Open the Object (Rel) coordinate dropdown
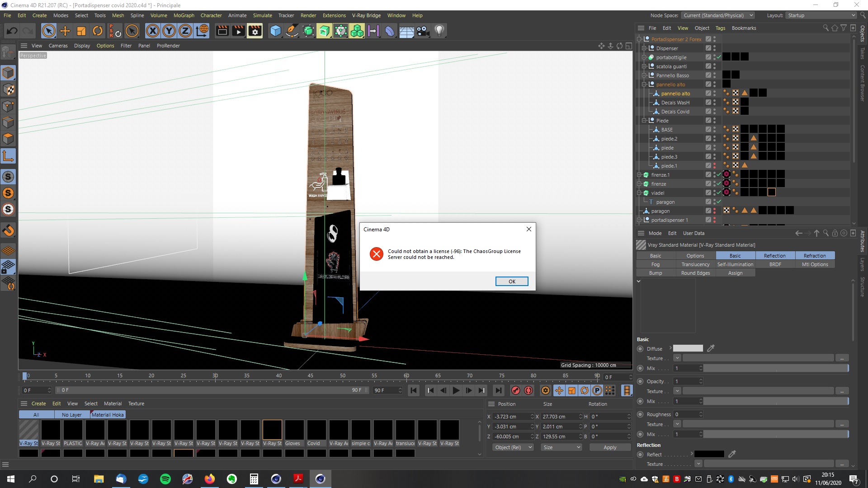This screenshot has width=868, height=488. tap(513, 447)
